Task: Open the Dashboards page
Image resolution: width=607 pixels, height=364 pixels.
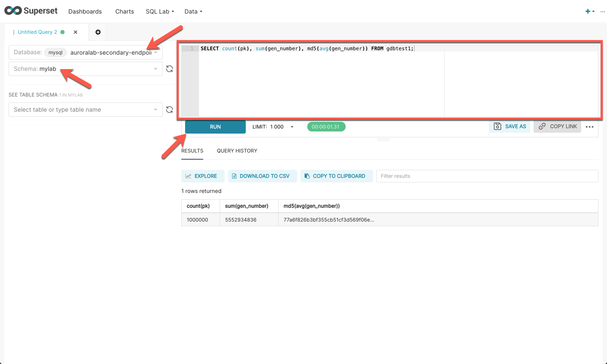Action: (x=85, y=11)
